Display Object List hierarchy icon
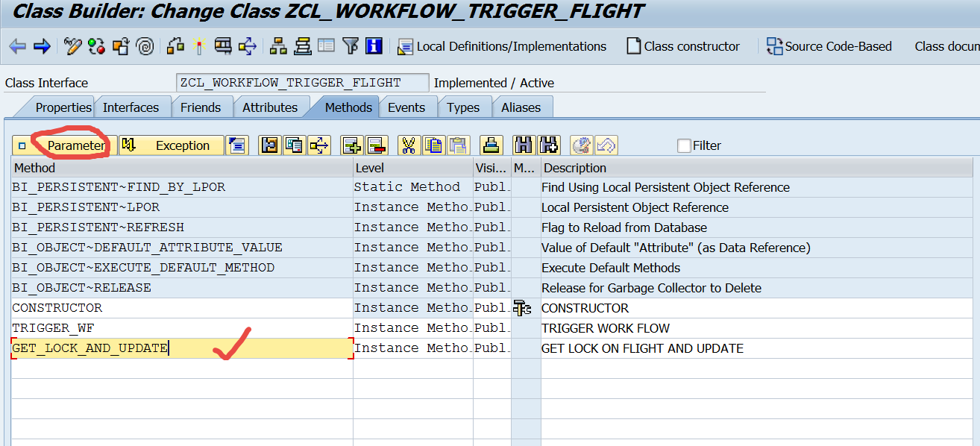 278,46
